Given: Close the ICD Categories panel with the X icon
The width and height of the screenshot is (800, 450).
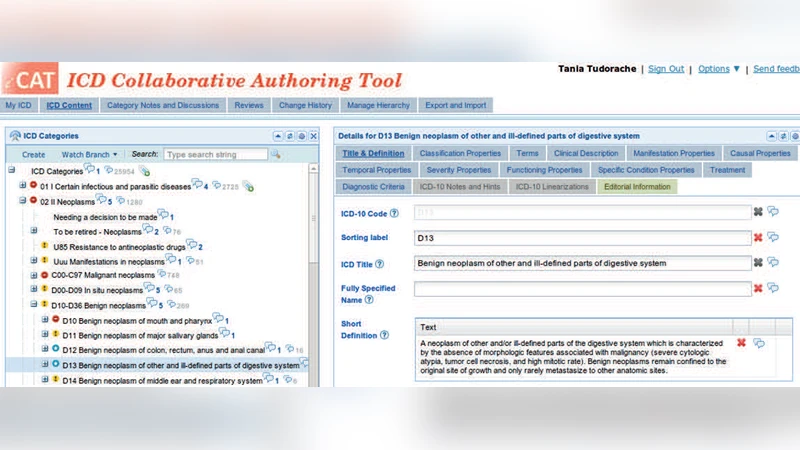Looking at the screenshot, I should pyautogui.click(x=313, y=136).
